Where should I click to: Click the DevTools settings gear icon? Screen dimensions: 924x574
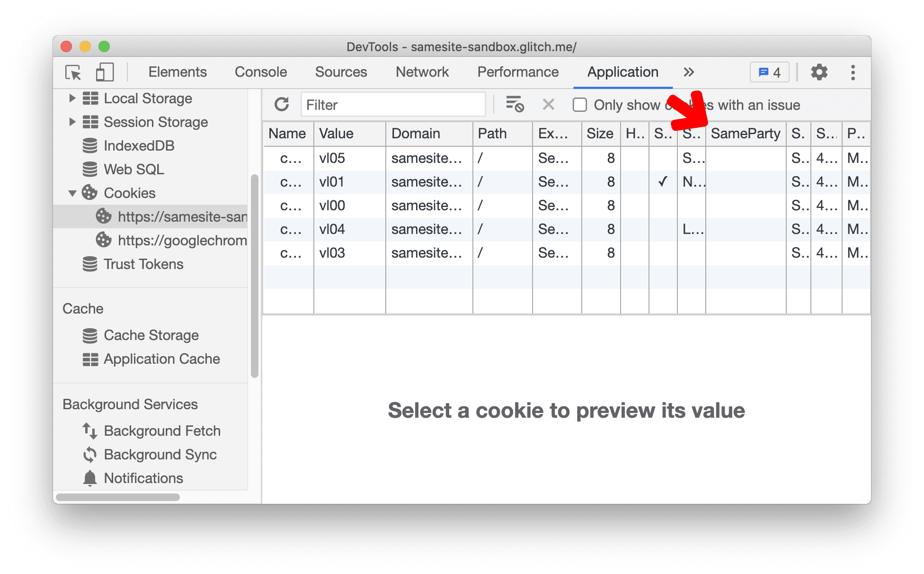click(819, 72)
